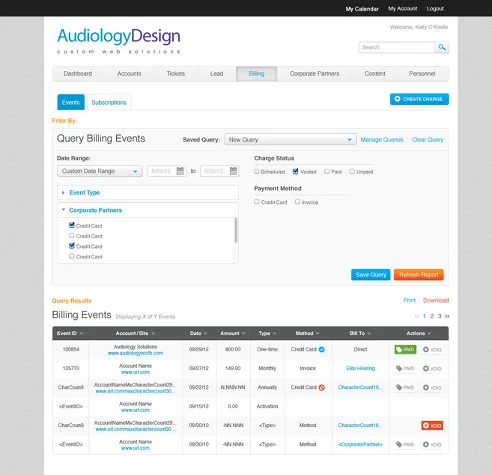Open My Calendar in top bar
492x475 pixels.
click(362, 9)
